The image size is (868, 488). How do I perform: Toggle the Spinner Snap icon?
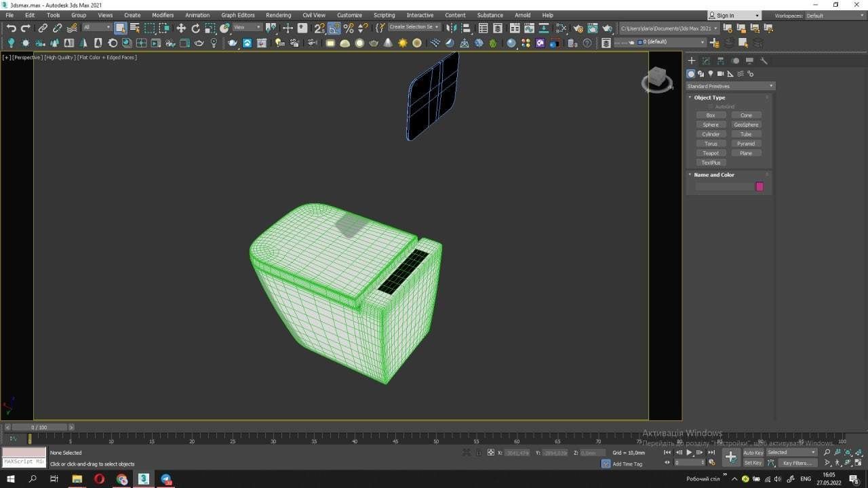(x=363, y=28)
